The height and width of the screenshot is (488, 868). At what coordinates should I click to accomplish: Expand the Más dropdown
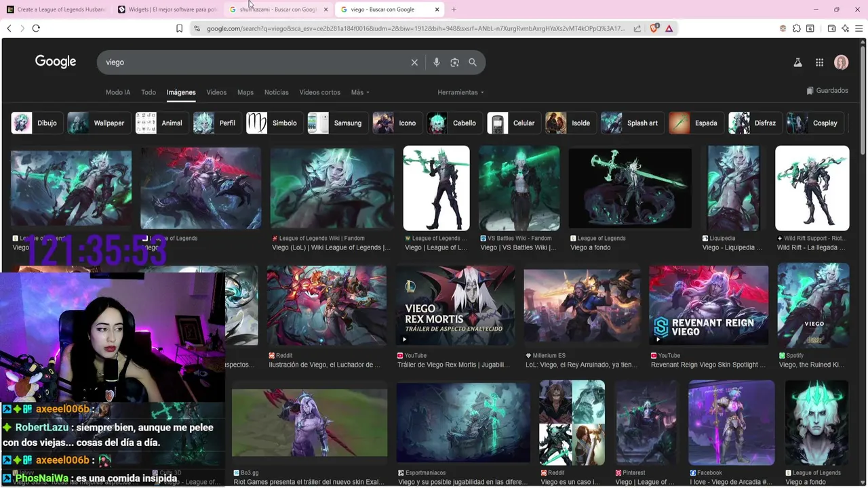coord(360,92)
